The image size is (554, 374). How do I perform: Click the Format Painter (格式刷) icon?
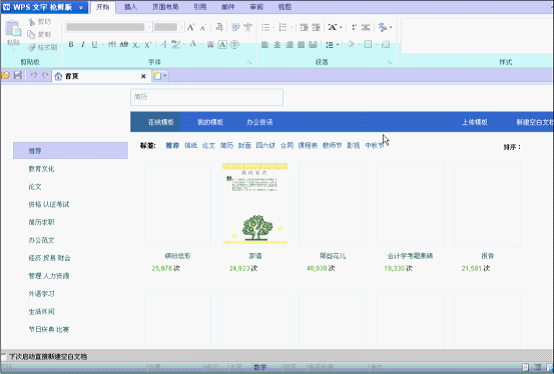click(32, 47)
